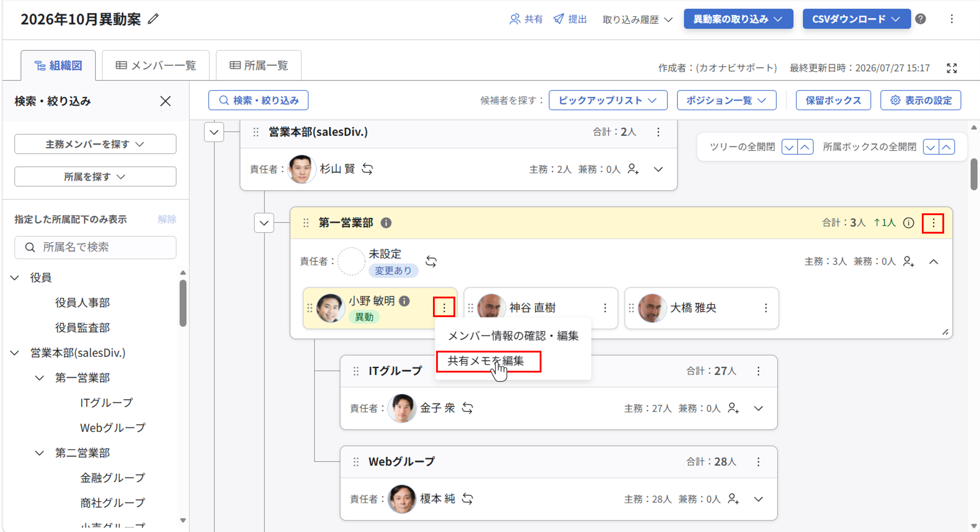This screenshot has width=980, height=532.
Task: Open kebab menu on 大橋 雅央 card
Action: click(766, 308)
